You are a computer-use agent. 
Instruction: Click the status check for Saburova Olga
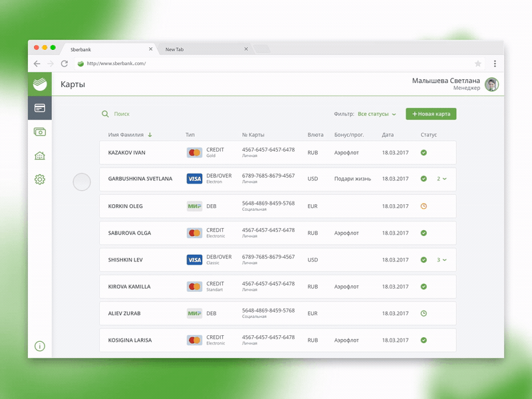pyautogui.click(x=424, y=233)
